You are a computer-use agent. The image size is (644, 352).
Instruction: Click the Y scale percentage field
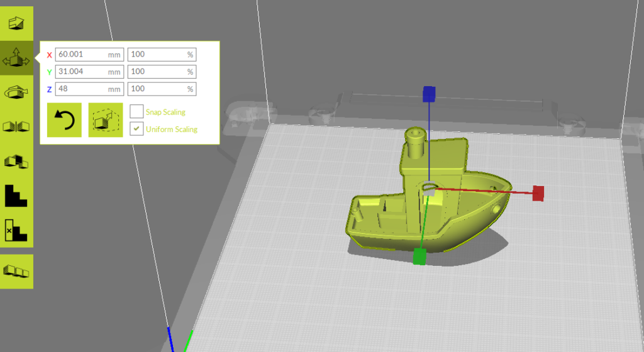pos(162,72)
